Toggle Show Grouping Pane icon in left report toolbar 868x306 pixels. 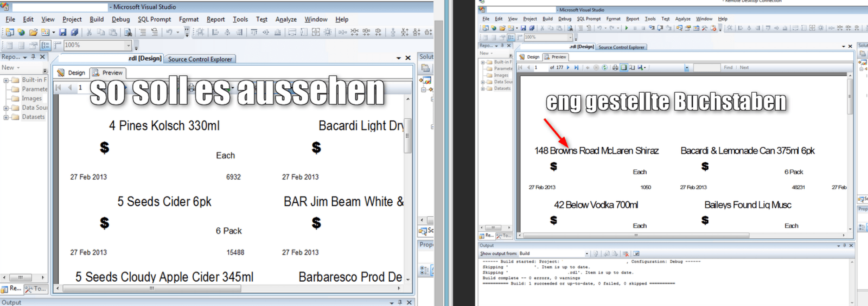[45, 45]
